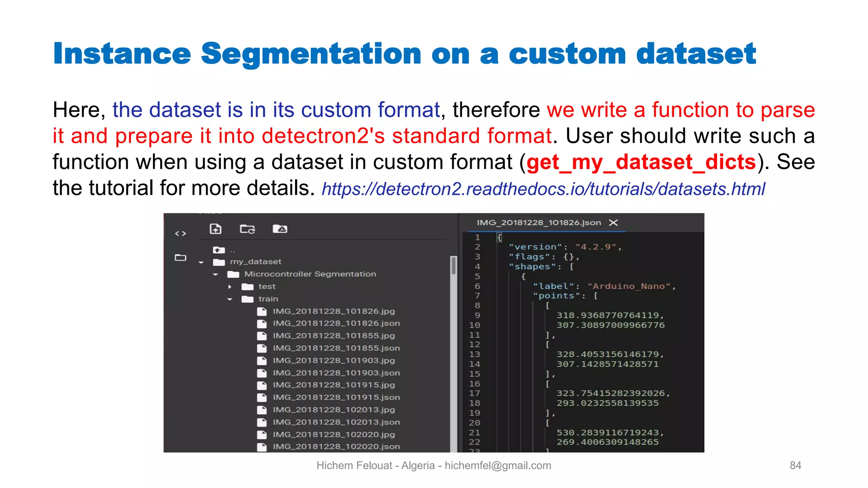Click the refresh folder icon
868x488 pixels.
coord(248,229)
